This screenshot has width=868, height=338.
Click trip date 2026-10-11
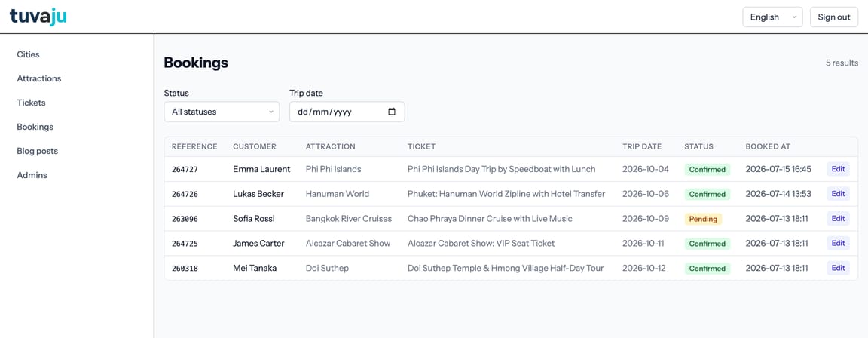pos(643,243)
